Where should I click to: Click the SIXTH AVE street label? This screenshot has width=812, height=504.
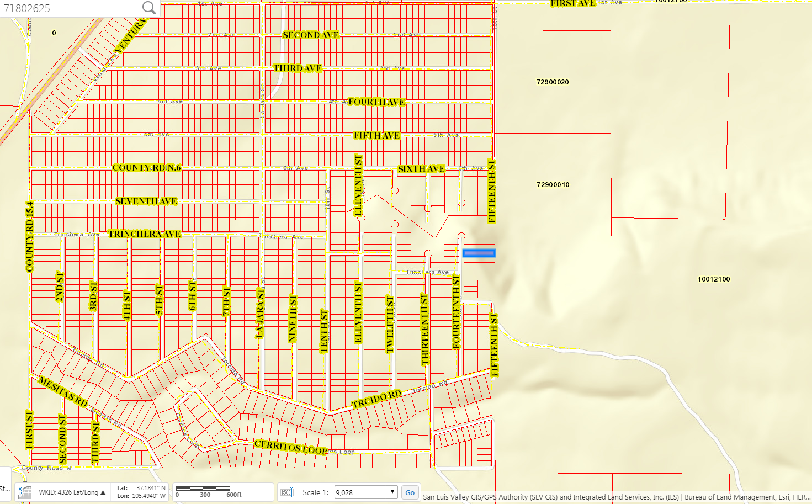click(x=421, y=169)
